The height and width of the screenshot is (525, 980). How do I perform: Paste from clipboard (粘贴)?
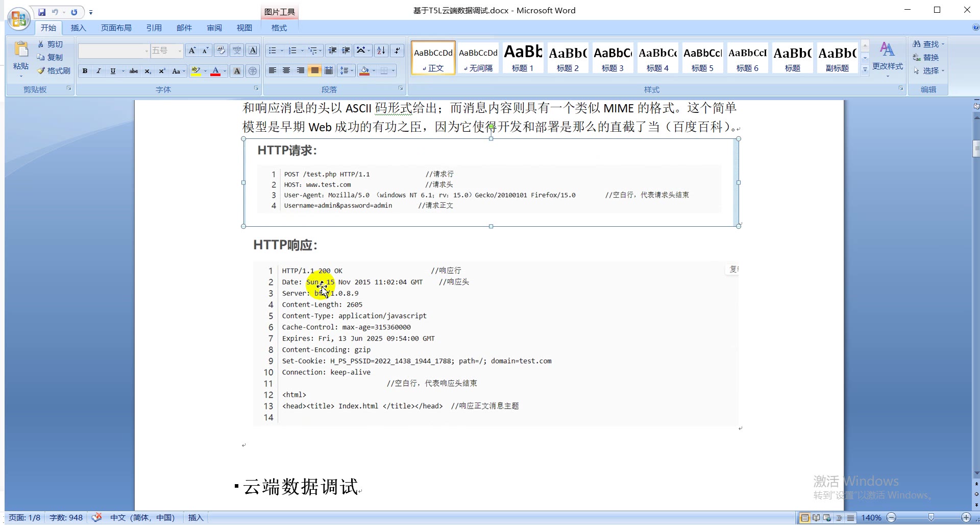coord(21,59)
